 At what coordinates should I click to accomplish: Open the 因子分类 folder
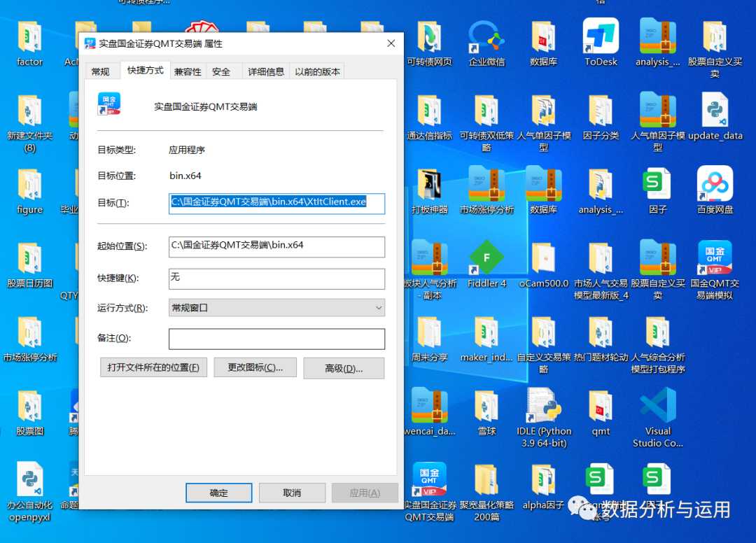(601, 117)
